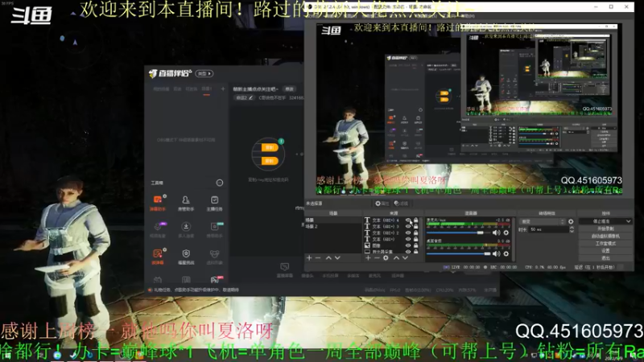Open transition properties gear next to the transition combo
This screenshot has height=362, width=644.
571,222
